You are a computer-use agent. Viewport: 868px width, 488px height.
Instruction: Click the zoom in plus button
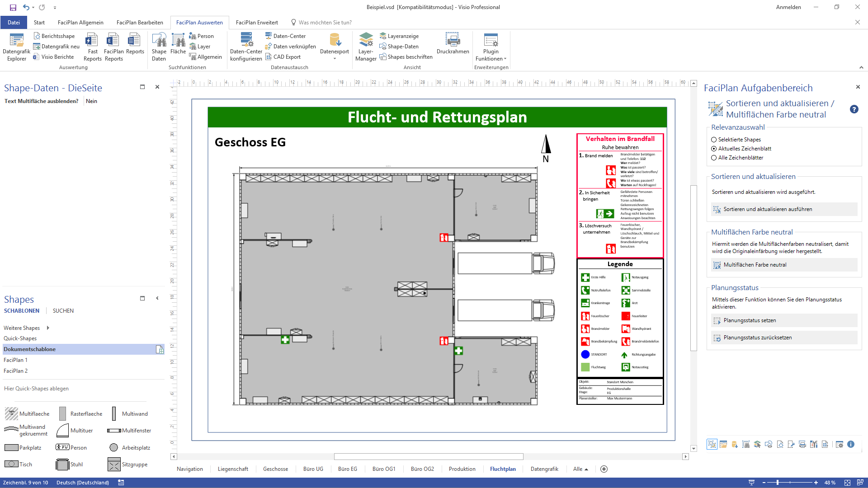point(816,483)
